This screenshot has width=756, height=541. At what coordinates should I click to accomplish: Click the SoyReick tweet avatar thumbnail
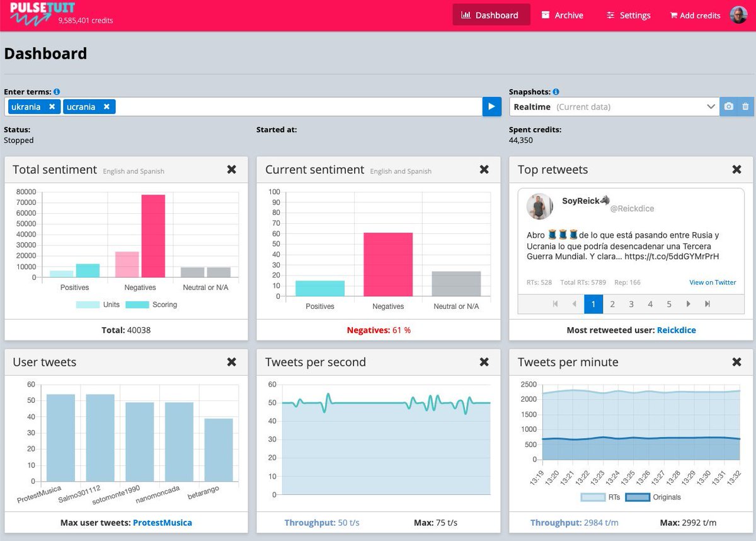pos(540,206)
